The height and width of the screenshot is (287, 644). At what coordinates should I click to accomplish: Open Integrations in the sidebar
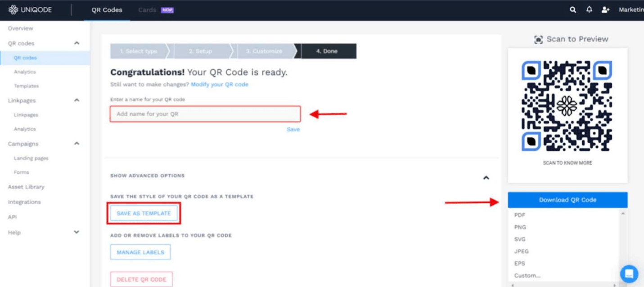coord(24,202)
